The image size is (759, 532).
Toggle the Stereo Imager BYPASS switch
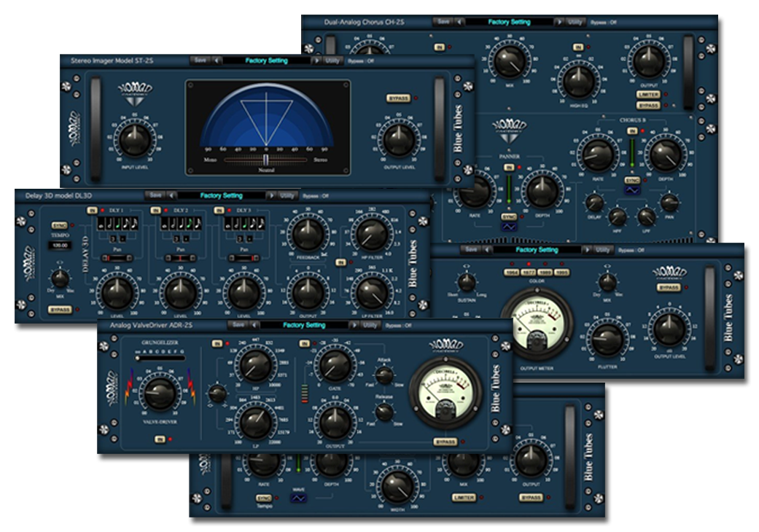pyautogui.click(x=397, y=98)
